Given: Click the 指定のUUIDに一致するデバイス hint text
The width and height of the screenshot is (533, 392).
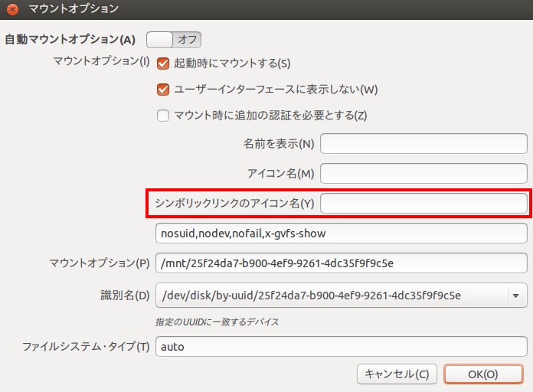Looking at the screenshot, I should [x=217, y=322].
